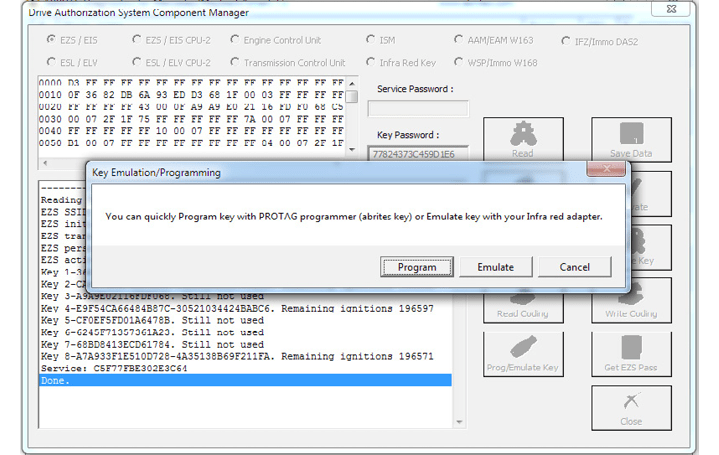The width and height of the screenshot is (719, 455).
Task: Click the hex dump vertical scrollbar
Action: [351, 112]
